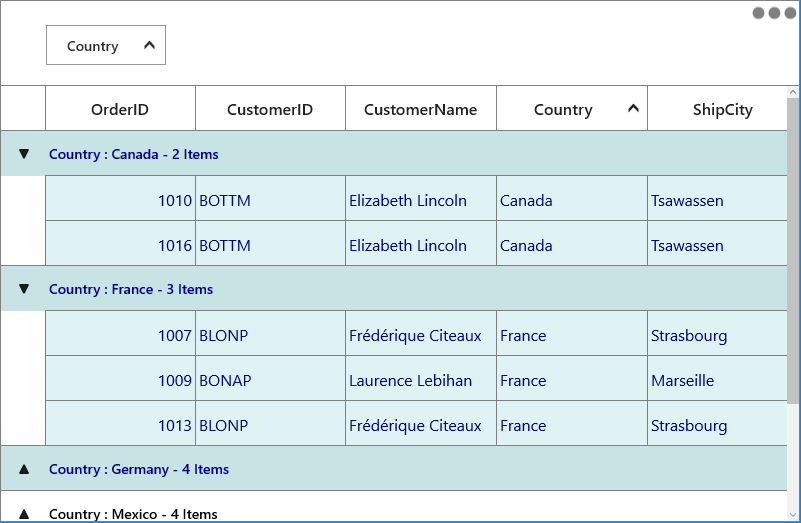Click BOTTM cell in order 1016 row

[270, 244]
